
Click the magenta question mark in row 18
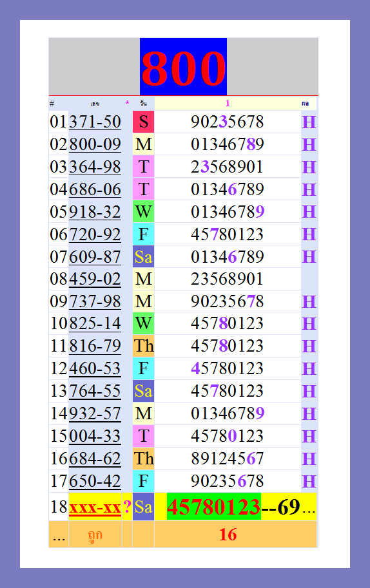(128, 507)
